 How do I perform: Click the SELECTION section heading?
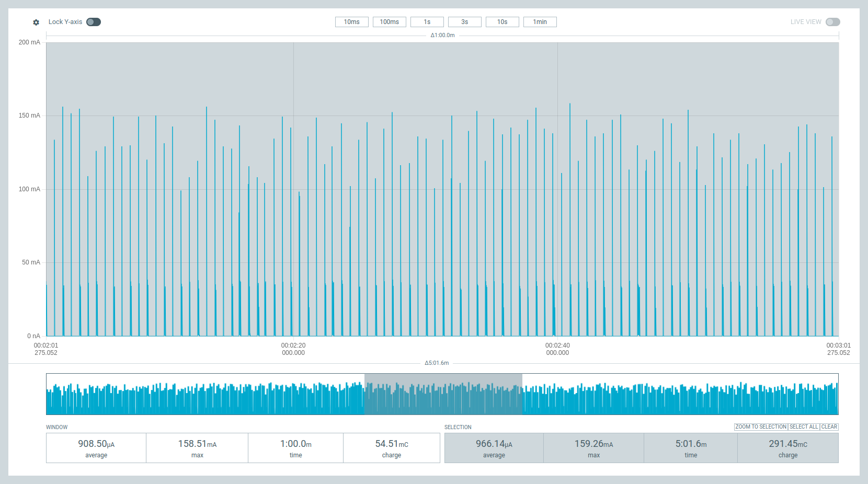458,427
